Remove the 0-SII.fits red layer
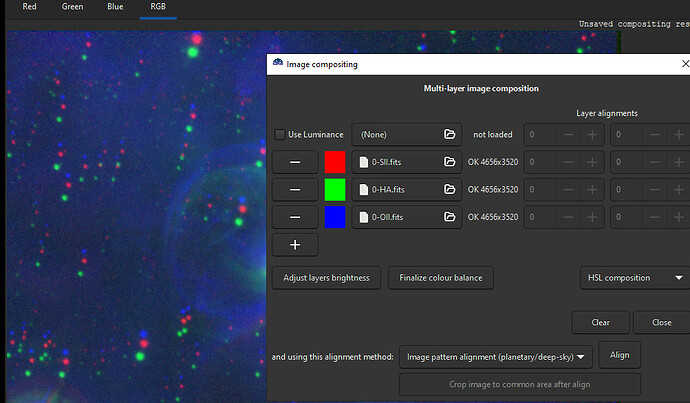 tap(295, 162)
